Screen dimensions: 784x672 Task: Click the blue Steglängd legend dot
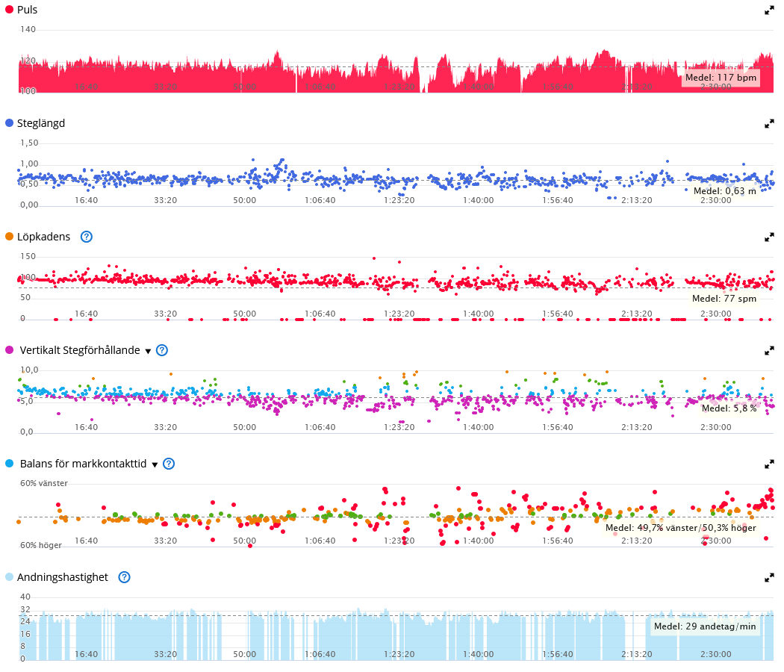point(9,123)
